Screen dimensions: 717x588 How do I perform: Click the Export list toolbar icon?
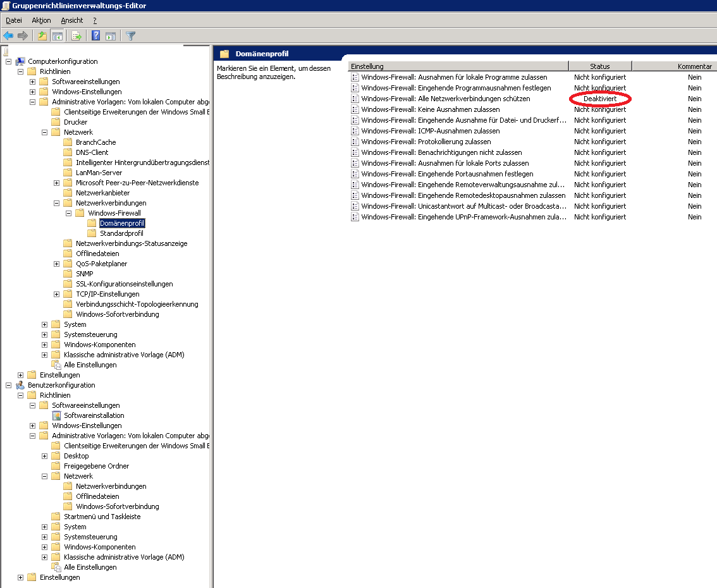[77, 35]
